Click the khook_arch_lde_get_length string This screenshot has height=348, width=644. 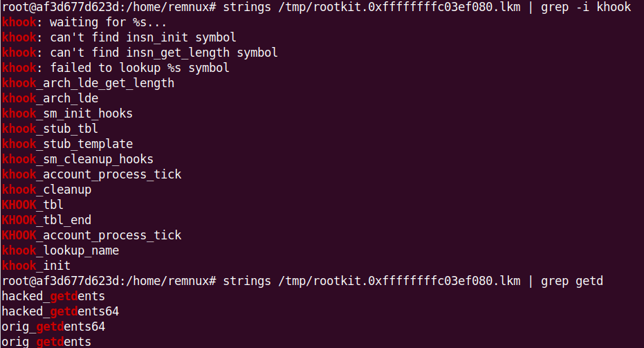click(88, 83)
